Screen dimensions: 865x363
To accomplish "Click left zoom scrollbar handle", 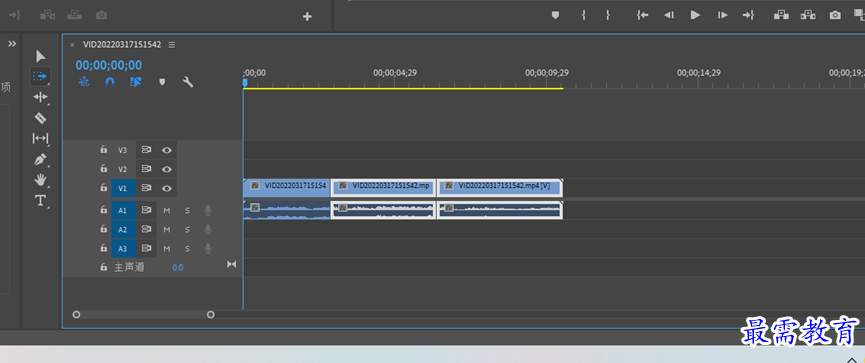I will pos(76,314).
